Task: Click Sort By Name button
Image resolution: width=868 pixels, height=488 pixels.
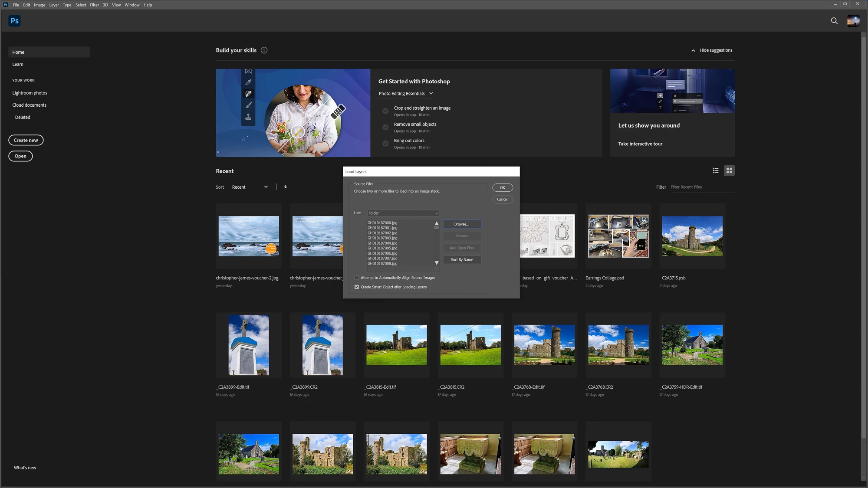Action: coord(462,260)
